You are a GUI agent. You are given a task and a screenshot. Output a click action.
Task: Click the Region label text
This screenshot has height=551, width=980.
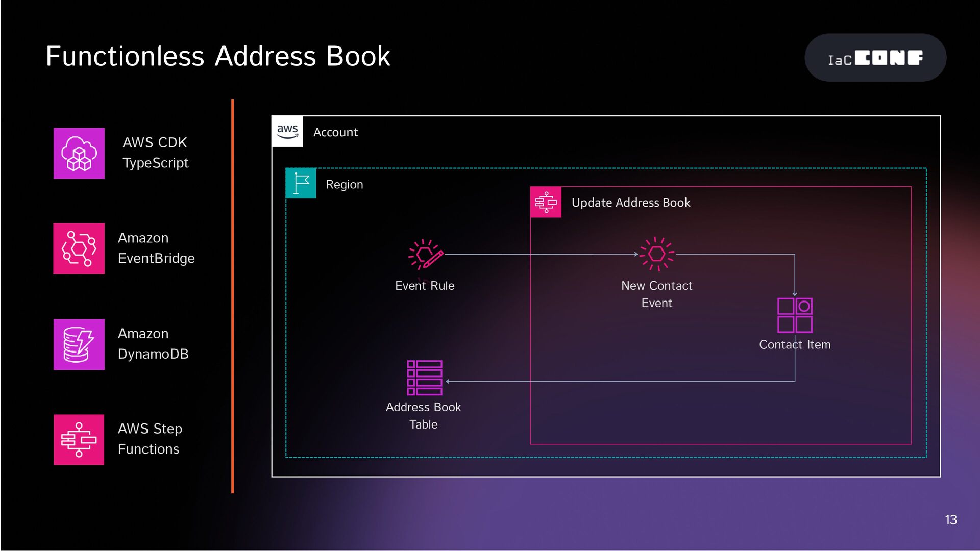[x=344, y=184]
